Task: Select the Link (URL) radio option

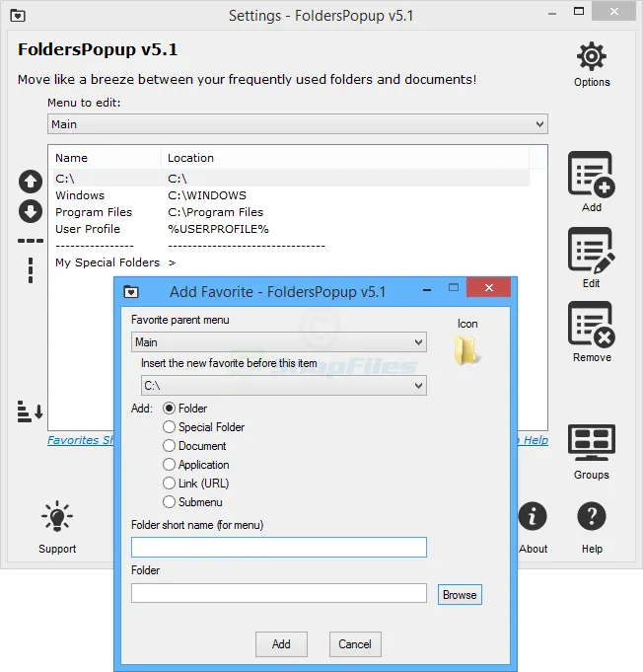Action: [x=170, y=484]
